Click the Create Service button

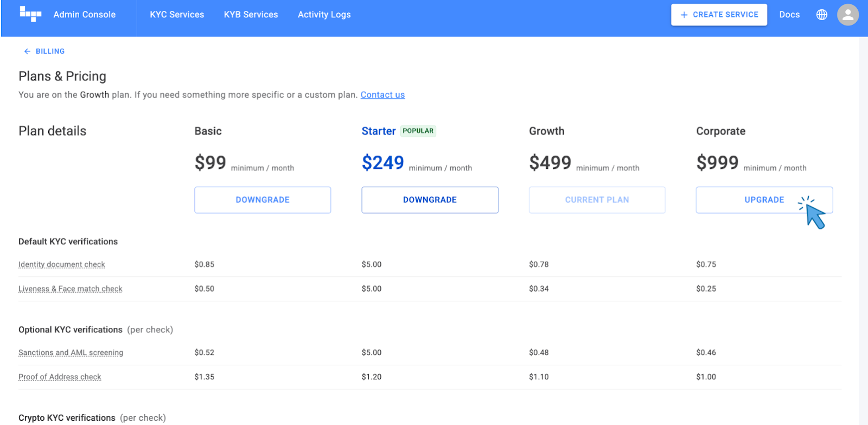tap(719, 15)
